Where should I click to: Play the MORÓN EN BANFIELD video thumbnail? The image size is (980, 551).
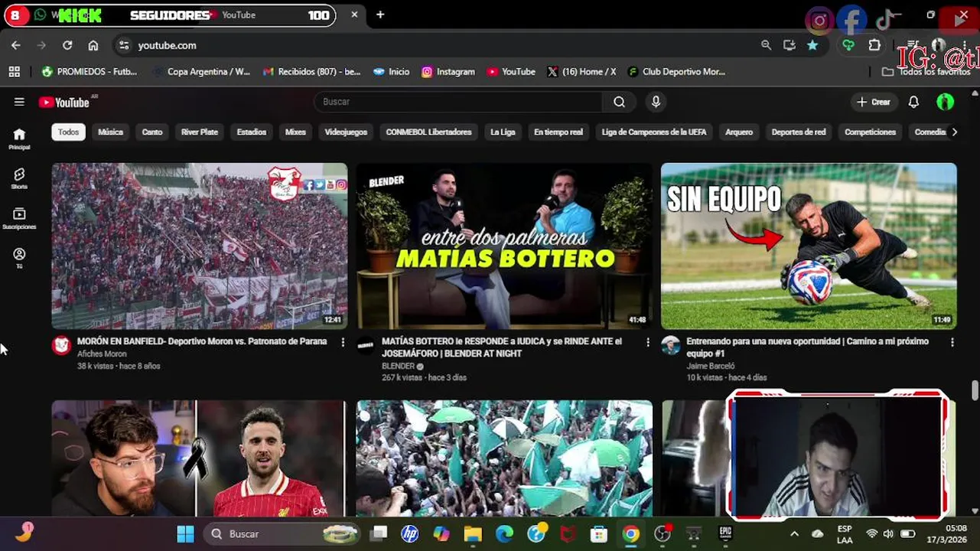point(200,246)
